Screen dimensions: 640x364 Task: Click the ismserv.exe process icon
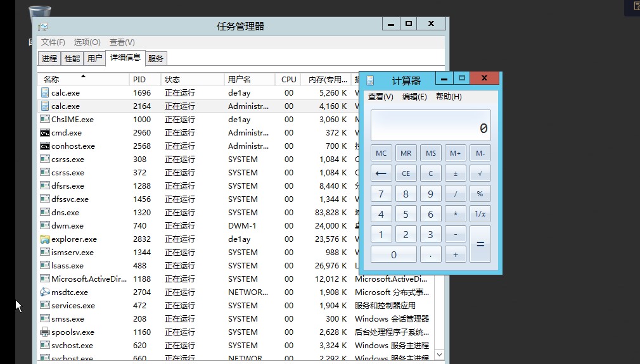[x=45, y=253]
